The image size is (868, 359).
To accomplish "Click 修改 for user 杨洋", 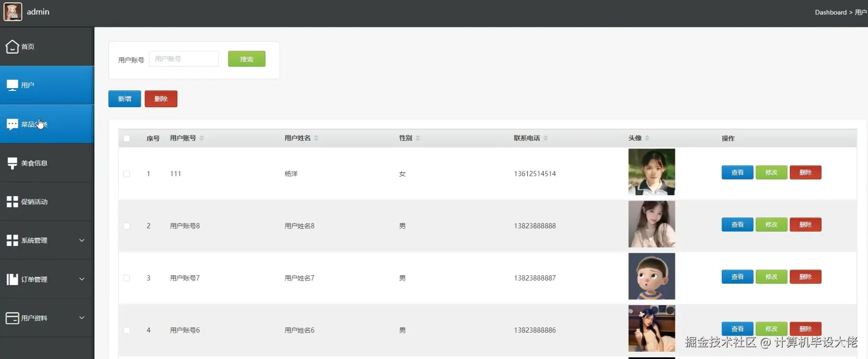I will pos(771,172).
